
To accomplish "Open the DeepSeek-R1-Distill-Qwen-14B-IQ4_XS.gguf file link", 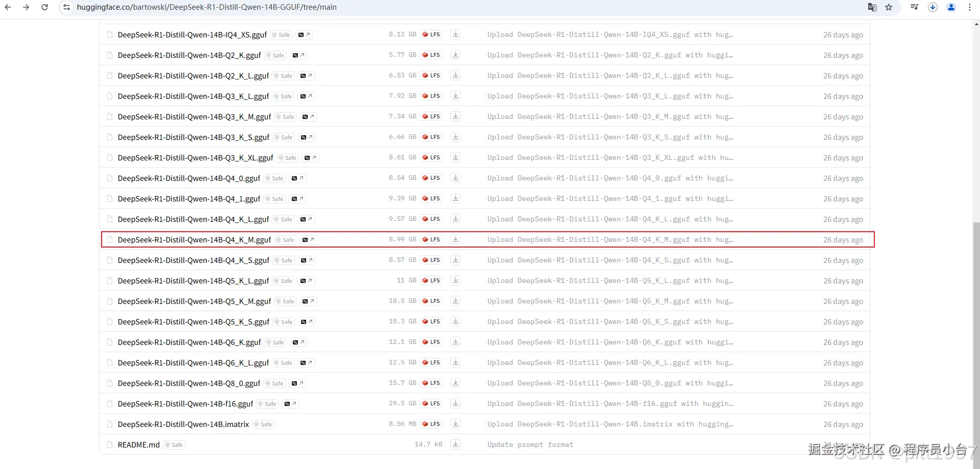I will pyautogui.click(x=192, y=35).
